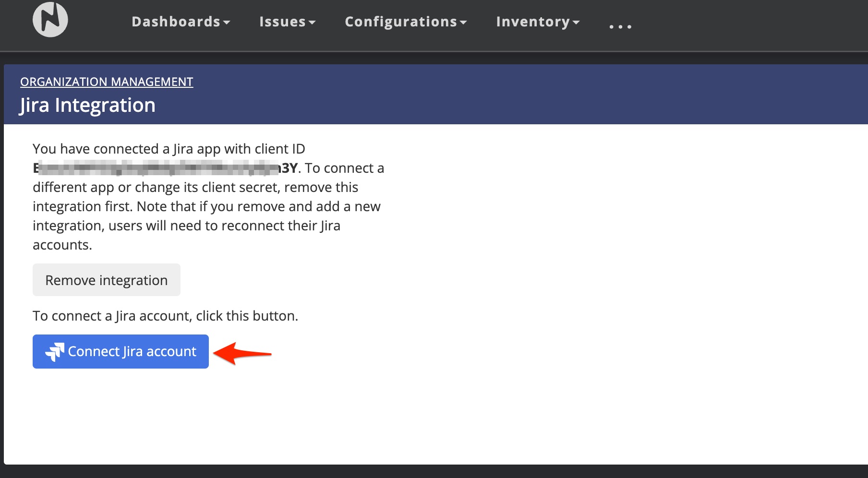
Task: Click the Remove integration button
Action: [106, 280]
